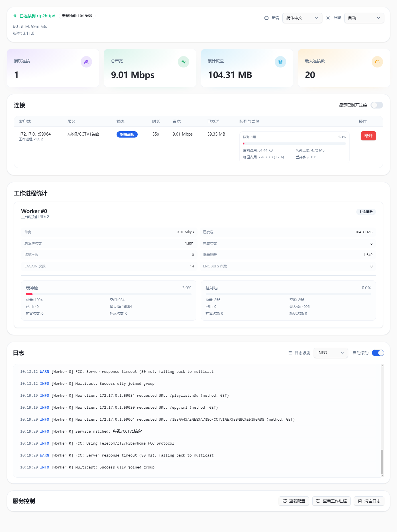Click the purple users icon in 活跃连接 card
The image size is (397, 532).
tap(86, 62)
